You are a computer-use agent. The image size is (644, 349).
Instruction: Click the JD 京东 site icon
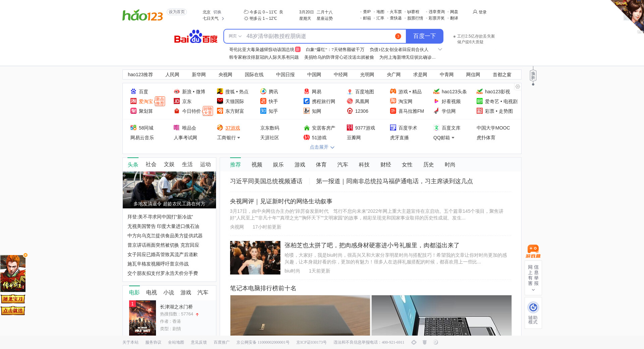click(177, 101)
